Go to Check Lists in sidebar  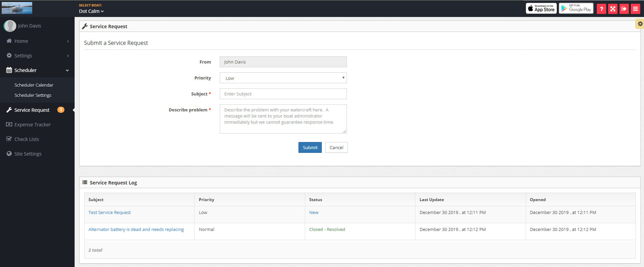point(26,139)
